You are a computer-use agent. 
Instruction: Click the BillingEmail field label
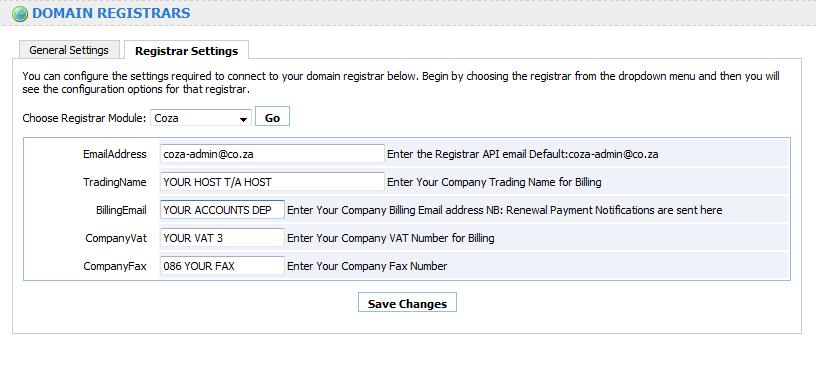[121, 210]
